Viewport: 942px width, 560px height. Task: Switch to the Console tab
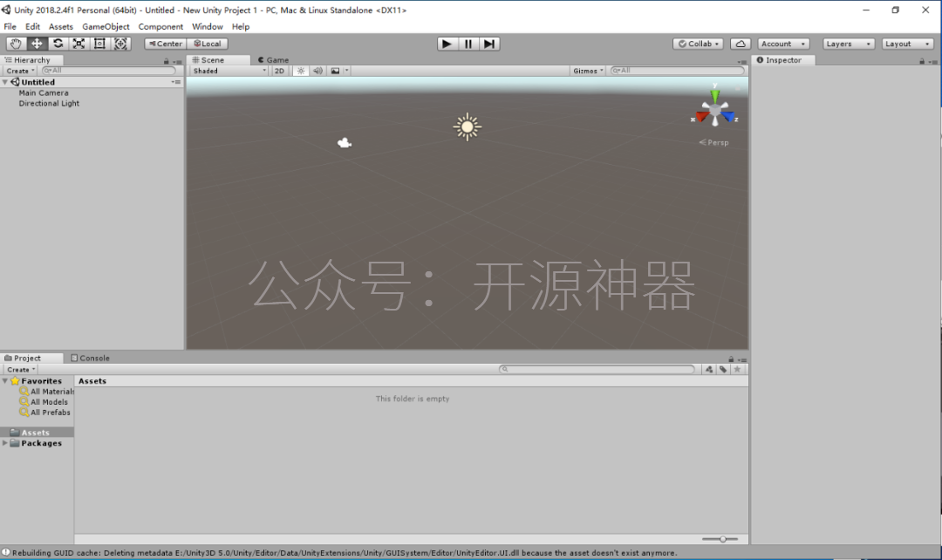click(90, 359)
